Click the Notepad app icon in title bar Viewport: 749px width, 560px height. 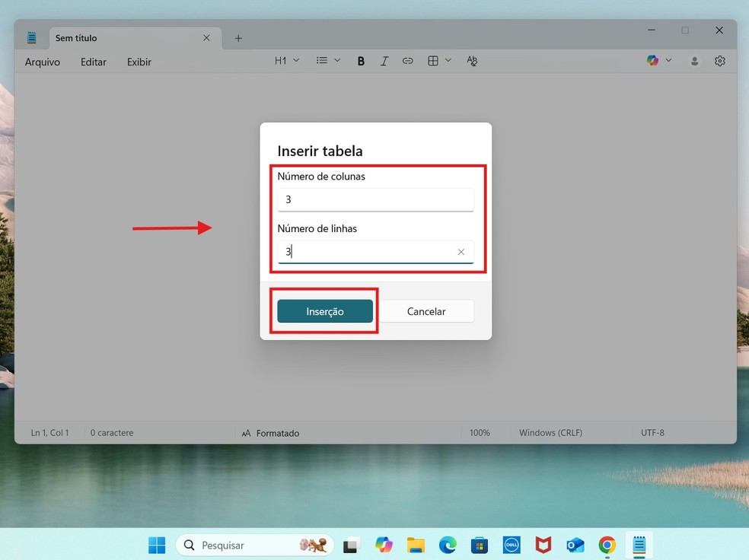click(31, 37)
